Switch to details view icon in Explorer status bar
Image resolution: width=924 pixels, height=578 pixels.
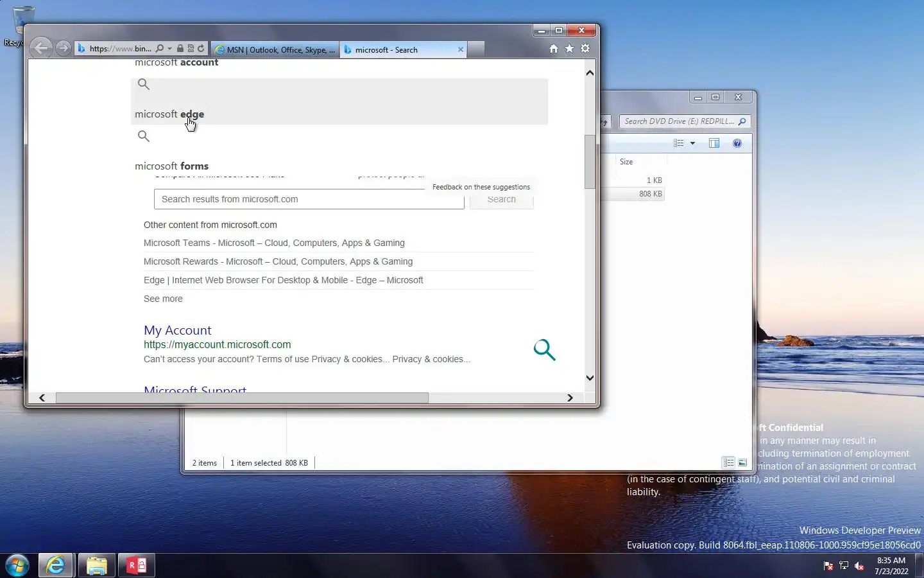pos(728,462)
